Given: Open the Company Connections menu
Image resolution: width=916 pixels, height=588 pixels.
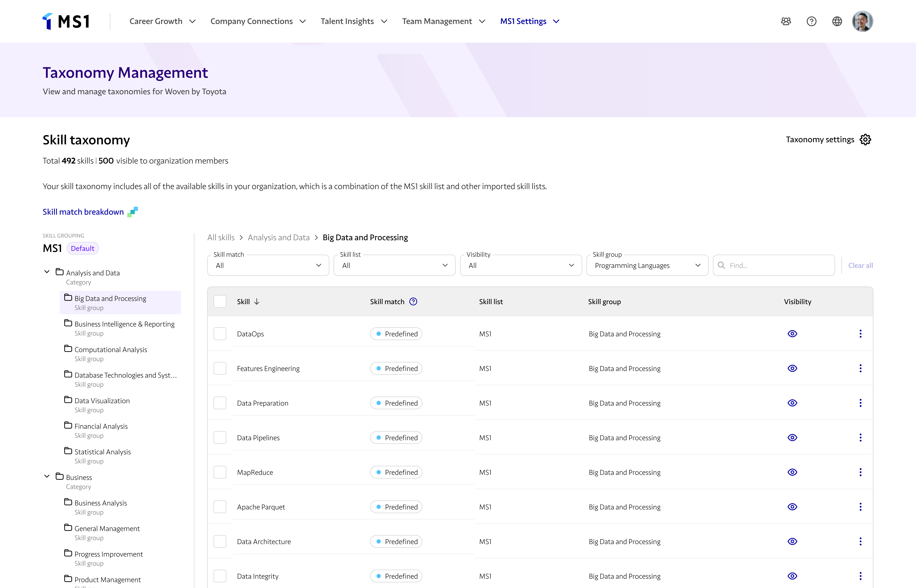Looking at the screenshot, I should [x=258, y=21].
